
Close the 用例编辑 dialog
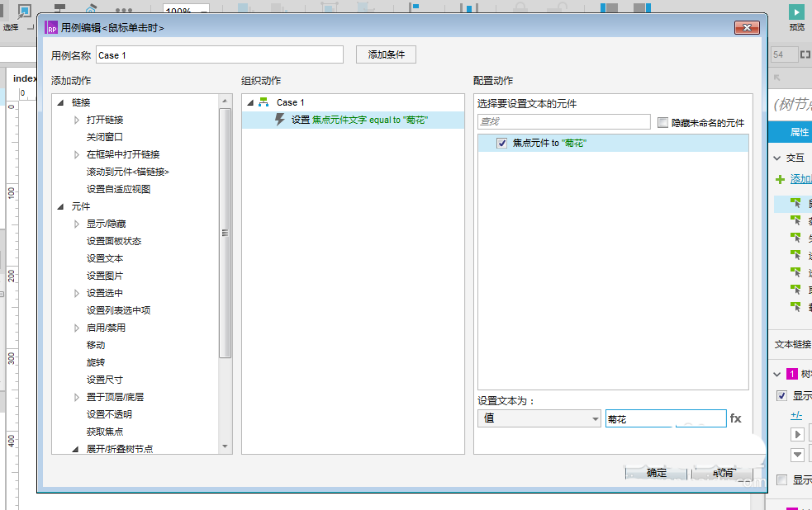(747, 27)
